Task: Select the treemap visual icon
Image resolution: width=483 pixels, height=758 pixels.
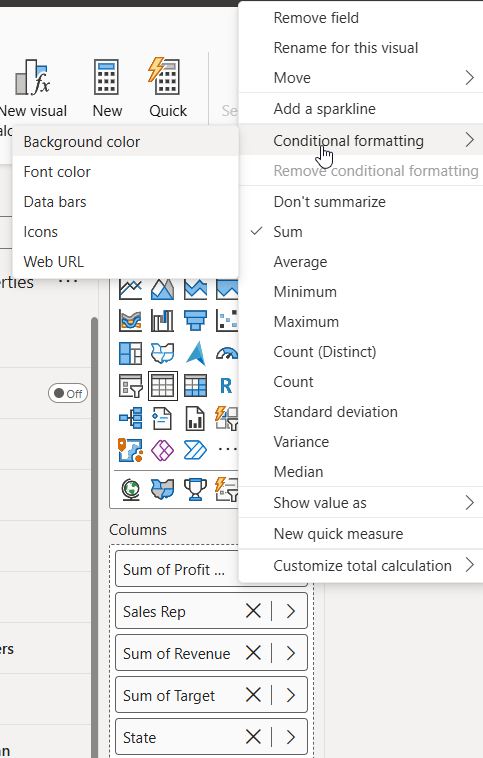Action: coord(131,353)
